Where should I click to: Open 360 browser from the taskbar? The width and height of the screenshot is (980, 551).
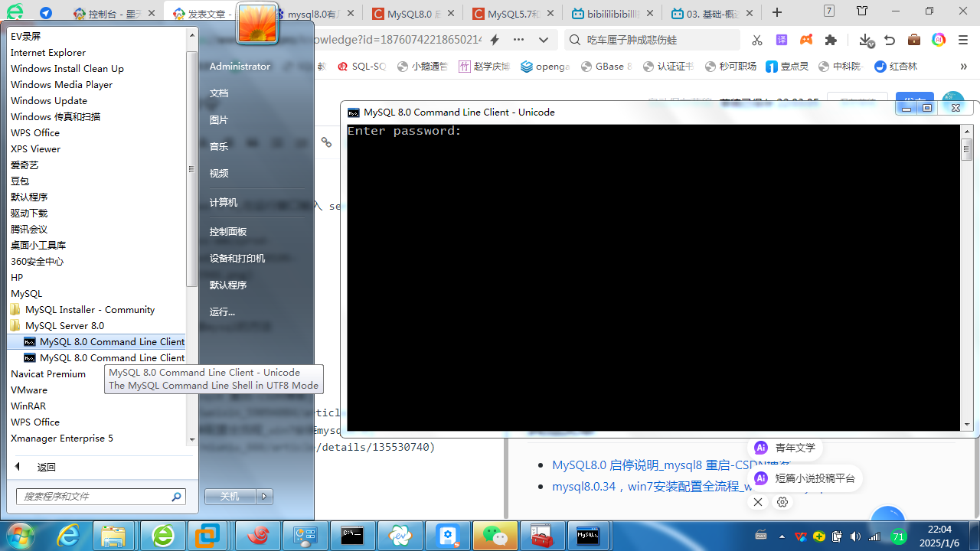(x=163, y=536)
